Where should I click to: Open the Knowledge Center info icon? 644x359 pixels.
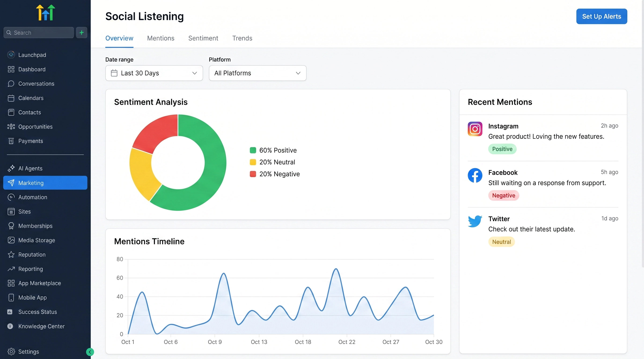[x=10, y=326]
